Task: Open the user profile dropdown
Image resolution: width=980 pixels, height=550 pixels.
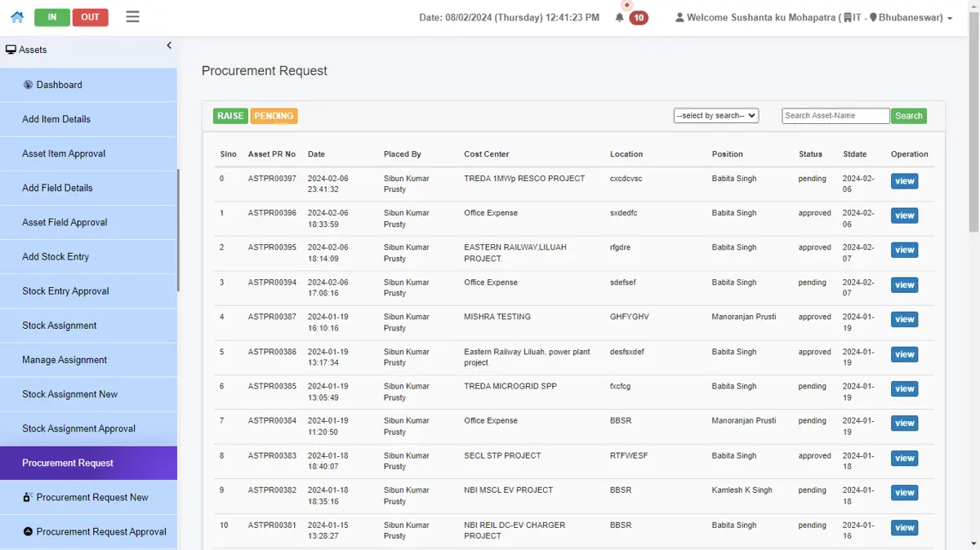Action: pos(813,17)
